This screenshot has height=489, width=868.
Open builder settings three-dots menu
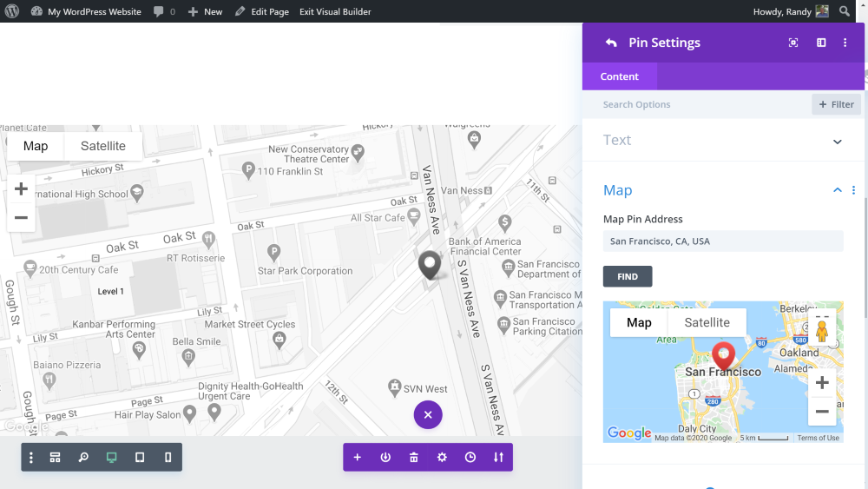(31, 458)
